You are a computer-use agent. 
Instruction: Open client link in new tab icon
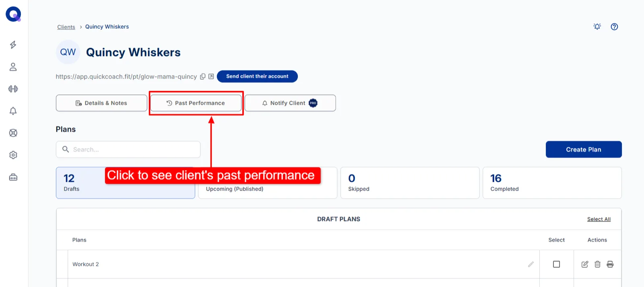[211, 76]
